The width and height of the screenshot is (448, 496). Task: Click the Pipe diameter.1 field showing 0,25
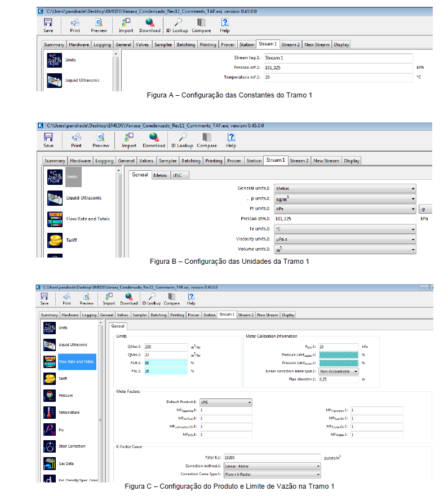(339, 379)
